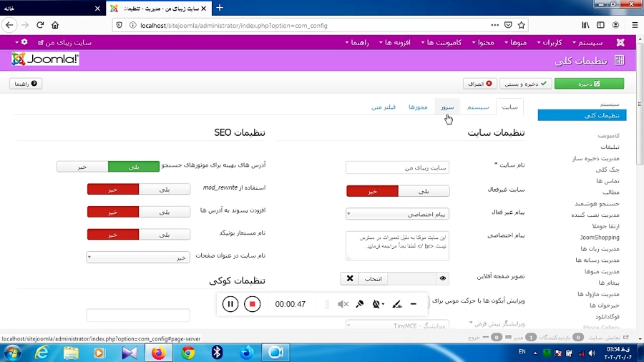Pause the screen recording

point(230,304)
